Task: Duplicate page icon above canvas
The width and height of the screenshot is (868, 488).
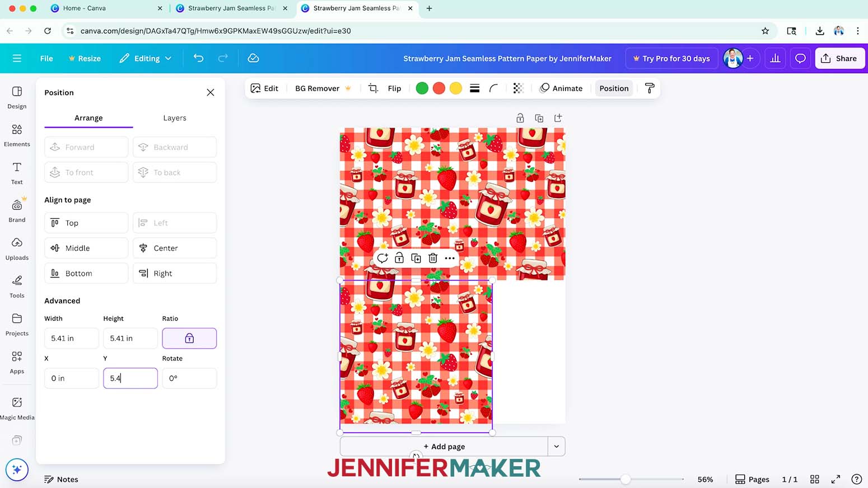Action: pos(539,118)
